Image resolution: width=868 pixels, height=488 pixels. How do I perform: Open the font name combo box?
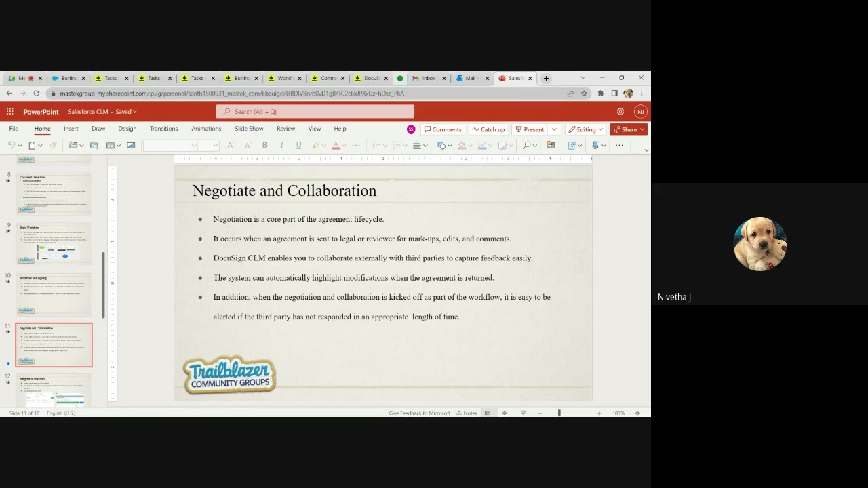170,145
